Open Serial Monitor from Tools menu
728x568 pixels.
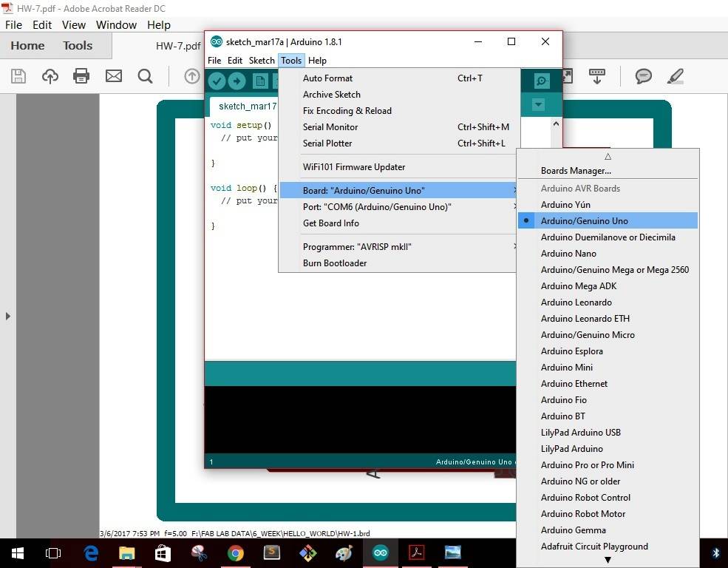pyautogui.click(x=398, y=126)
